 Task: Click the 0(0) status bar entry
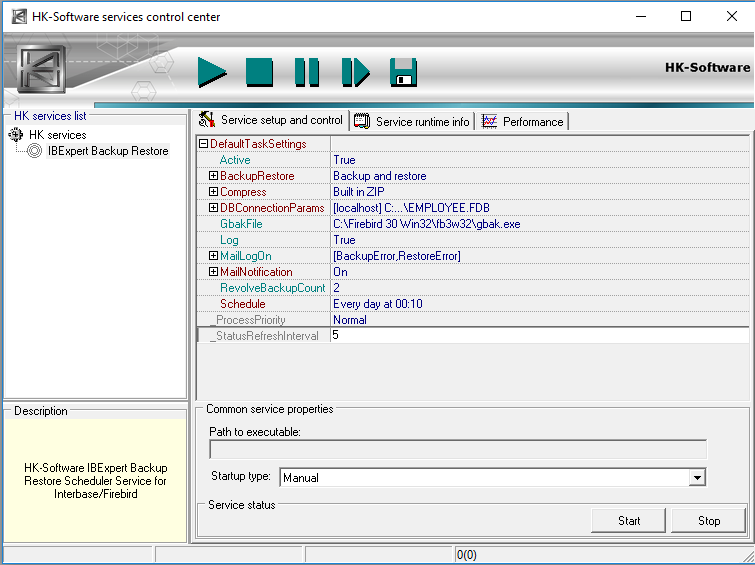click(x=467, y=555)
